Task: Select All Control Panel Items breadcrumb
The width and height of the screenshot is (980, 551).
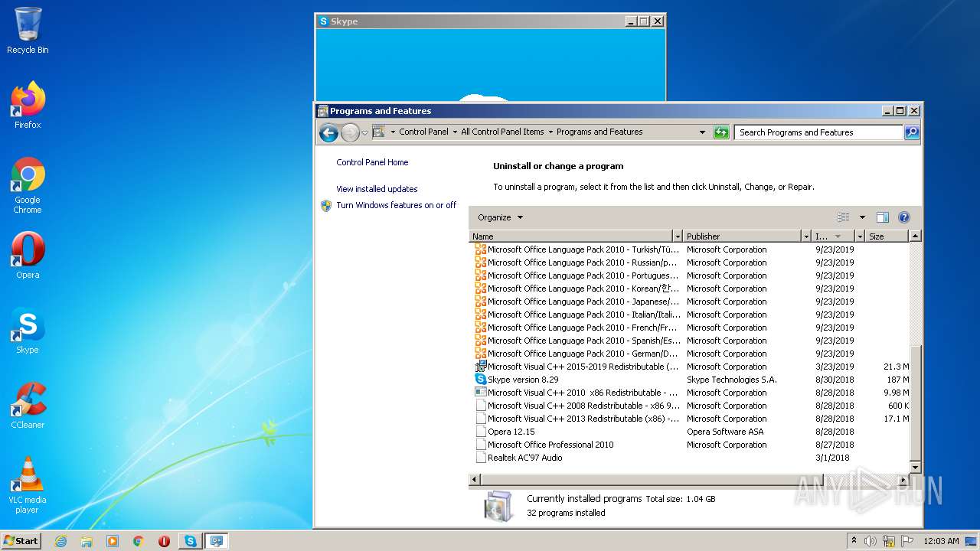Action: (502, 132)
